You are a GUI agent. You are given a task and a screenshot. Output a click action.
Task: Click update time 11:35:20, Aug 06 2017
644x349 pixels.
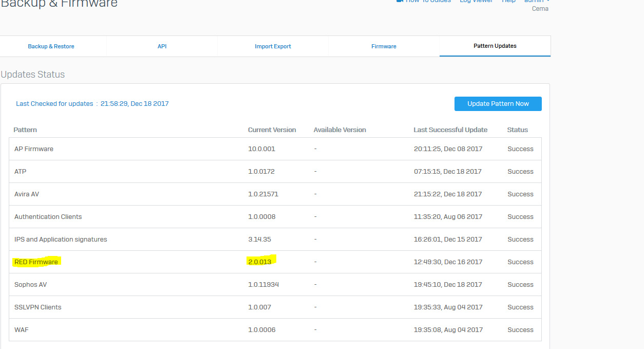pos(448,217)
